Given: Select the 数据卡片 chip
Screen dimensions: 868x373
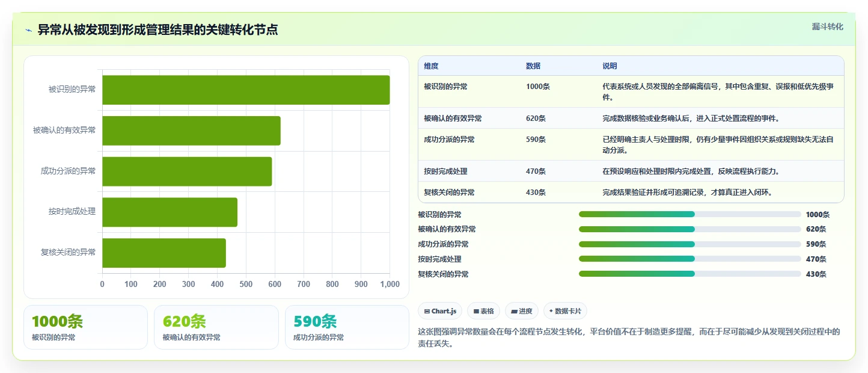Looking at the screenshot, I should [565, 311].
